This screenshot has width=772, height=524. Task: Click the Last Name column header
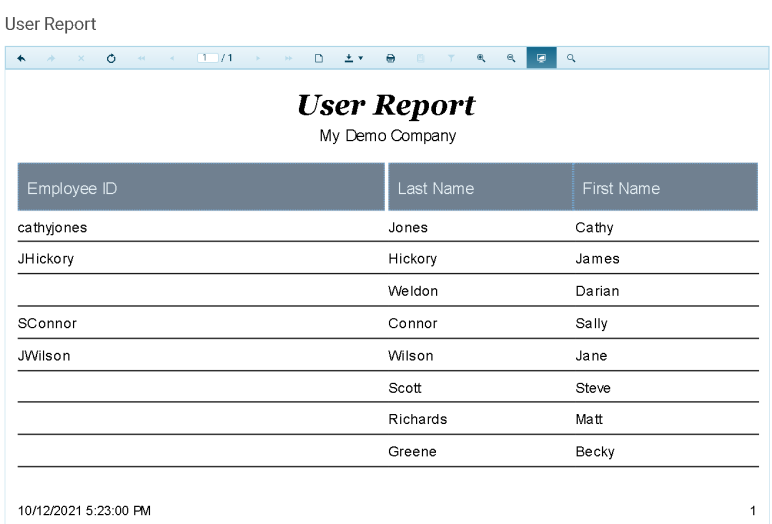(x=481, y=187)
